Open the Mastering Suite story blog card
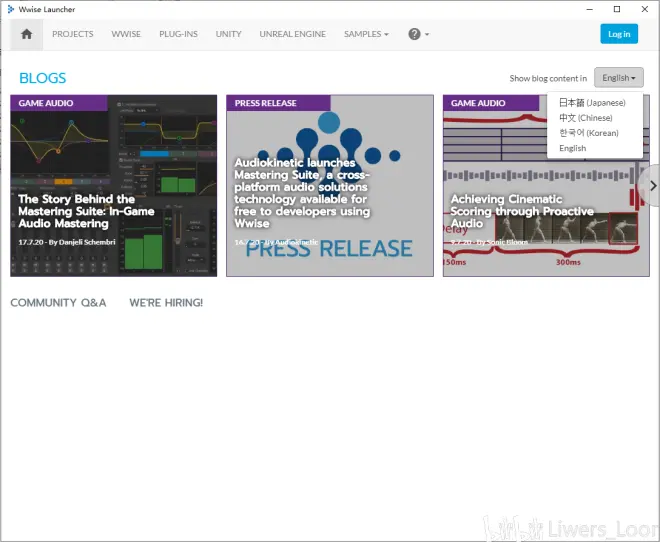 [114, 186]
